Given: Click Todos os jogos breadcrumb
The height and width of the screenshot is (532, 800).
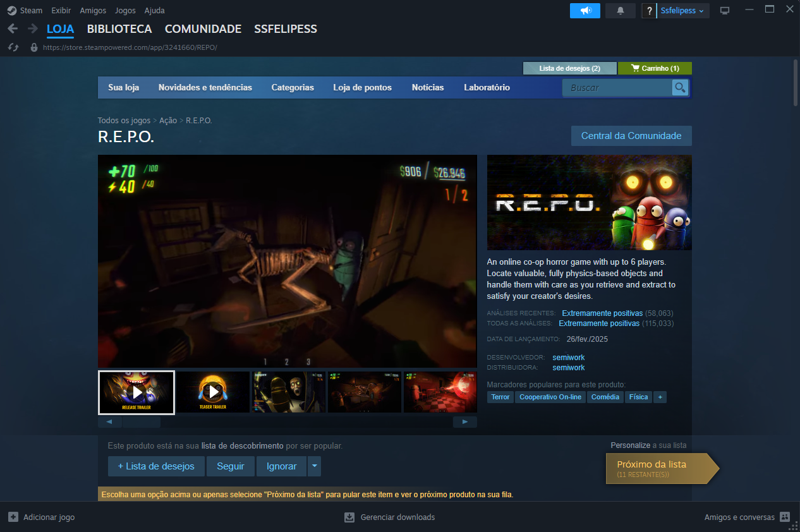Looking at the screenshot, I should pos(124,120).
